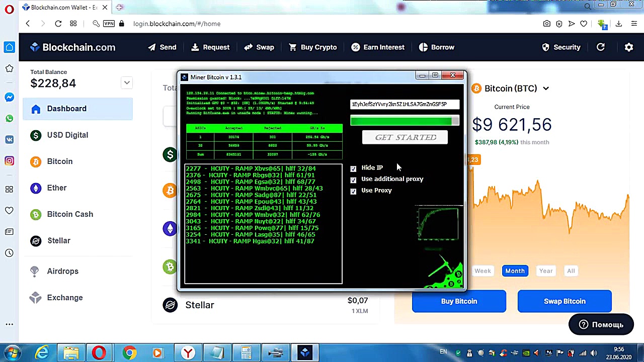
Task: Open Facebook Messenger in Opera sidebar
Action: pyautogui.click(x=9, y=97)
